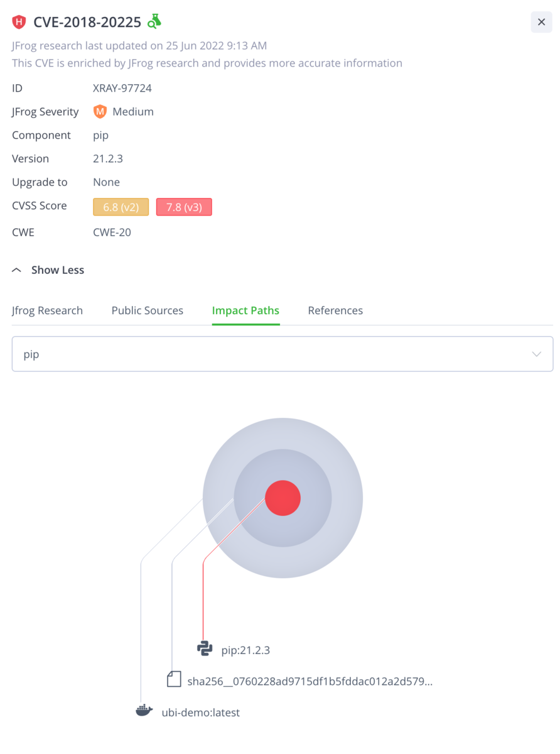This screenshot has height=754, width=560.
Task: Click the XRAY-97724 ID value
Action: tap(122, 88)
